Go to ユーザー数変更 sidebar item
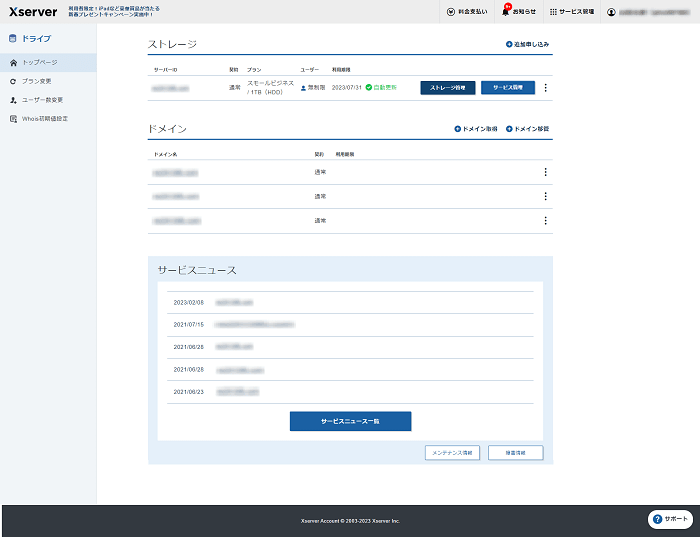This screenshot has width=700, height=537. coord(42,100)
